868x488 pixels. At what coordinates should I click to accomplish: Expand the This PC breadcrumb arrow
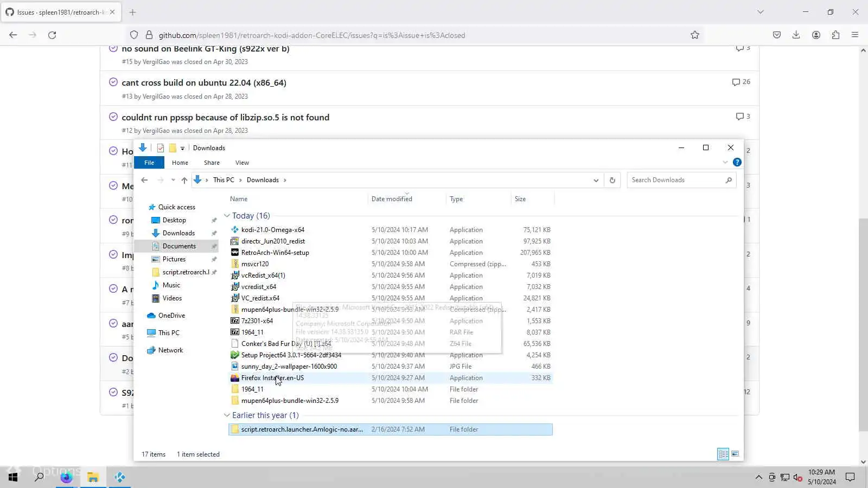tap(240, 180)
